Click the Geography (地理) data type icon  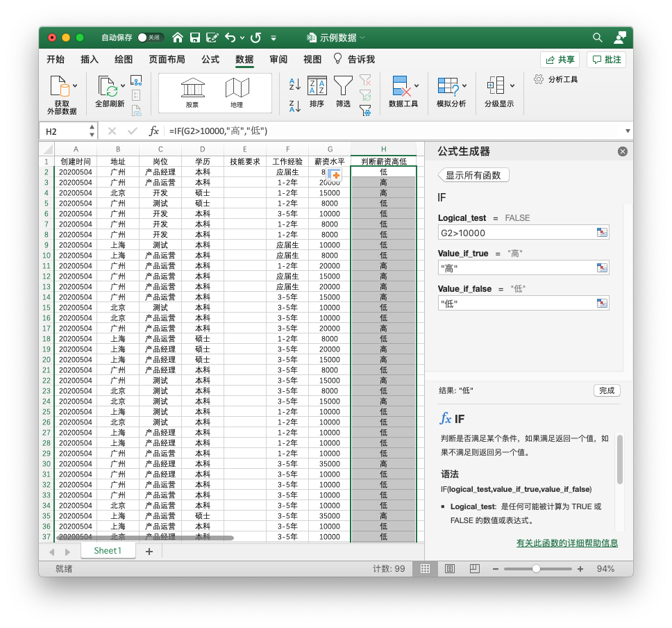coord(237,88)
